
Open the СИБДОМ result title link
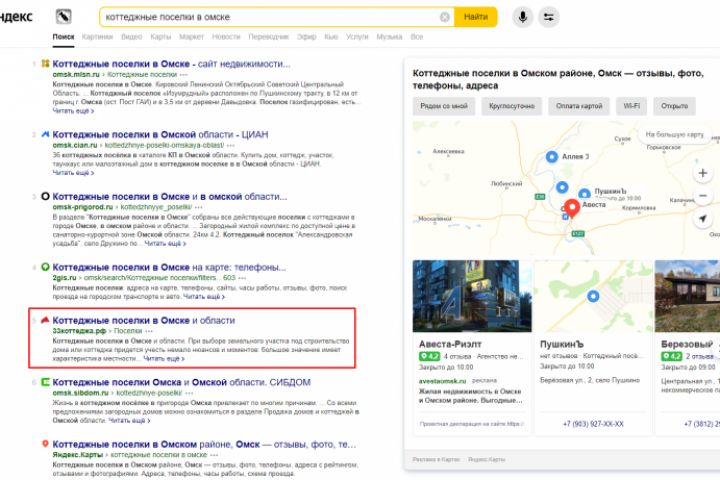[x=181, y=382]
